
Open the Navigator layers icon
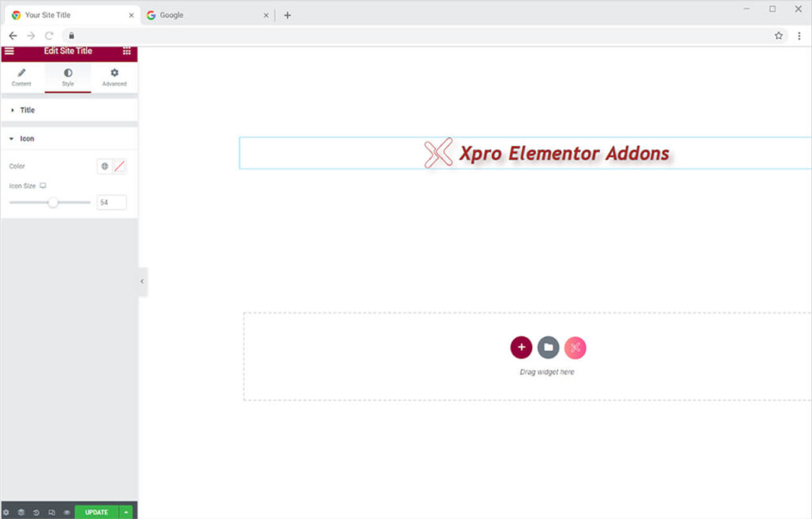[21, 513]
